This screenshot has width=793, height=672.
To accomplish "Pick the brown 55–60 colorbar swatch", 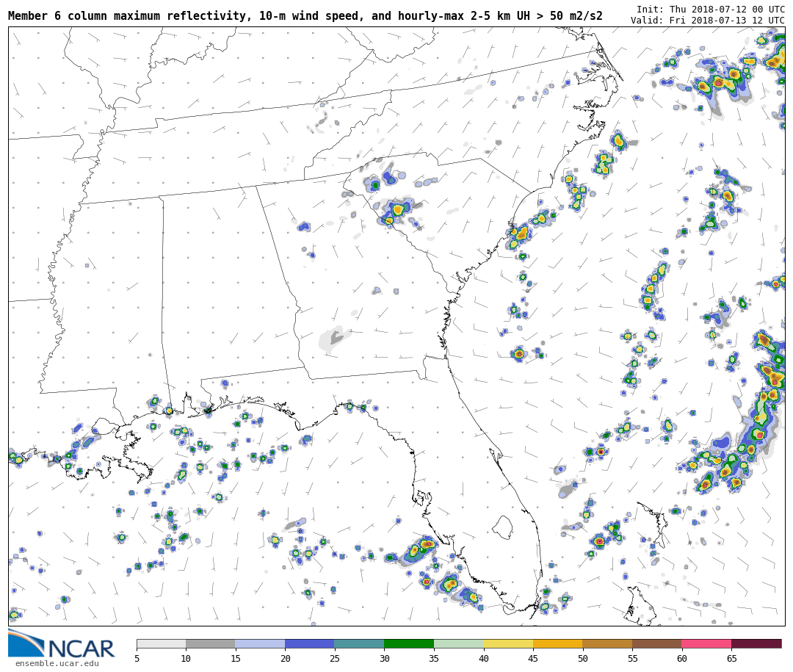I will (x=656, y=644).
